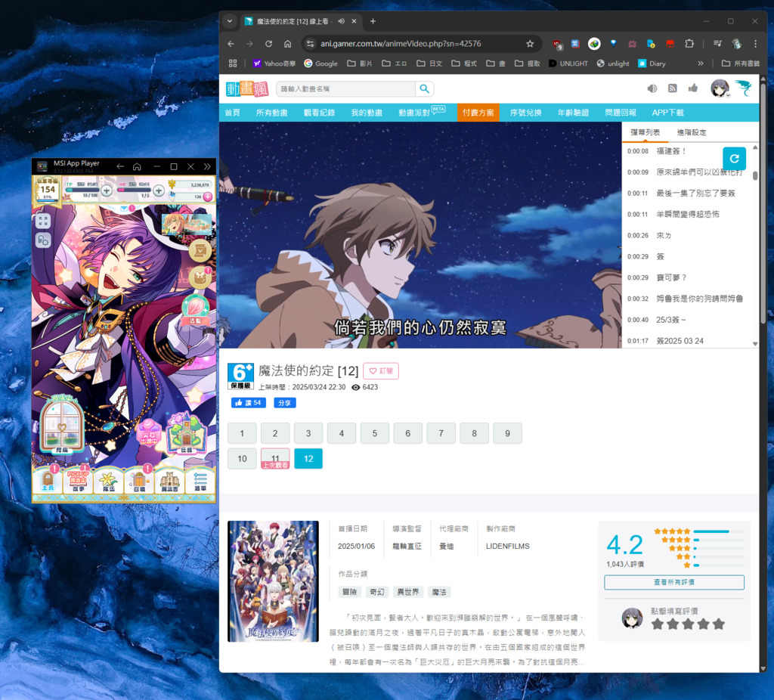Open 隊伍 team in the game bottom bar

[109, 480]
